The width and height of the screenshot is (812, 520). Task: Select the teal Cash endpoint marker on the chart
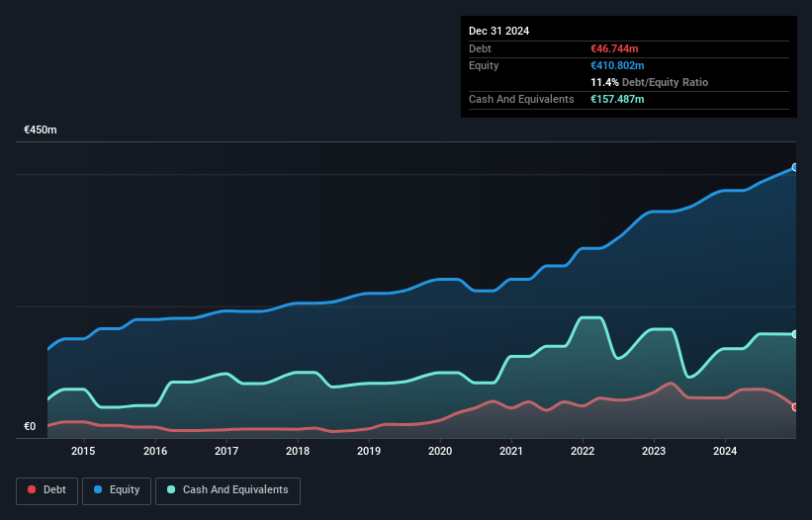794,334
